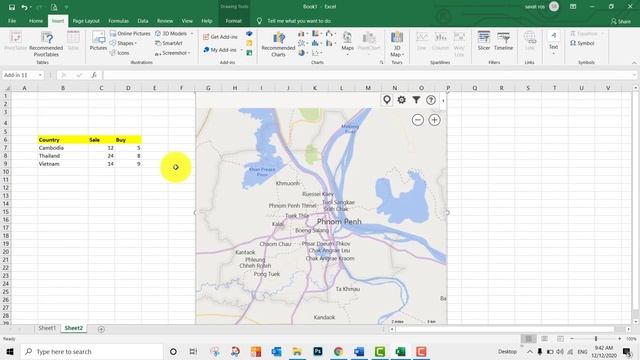This screenshot has width=640, height=360.
Task: Select Normal view in the status bar
Action: pos(528,339)
